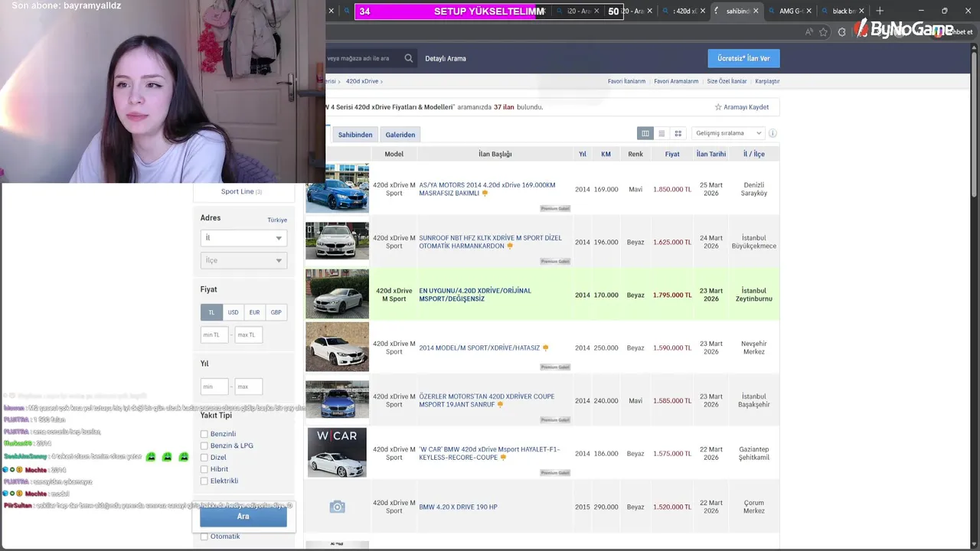Click the Aramayı Kaydet text link
The height and width of the screenshot is (551, 980).
pos(746,107)
